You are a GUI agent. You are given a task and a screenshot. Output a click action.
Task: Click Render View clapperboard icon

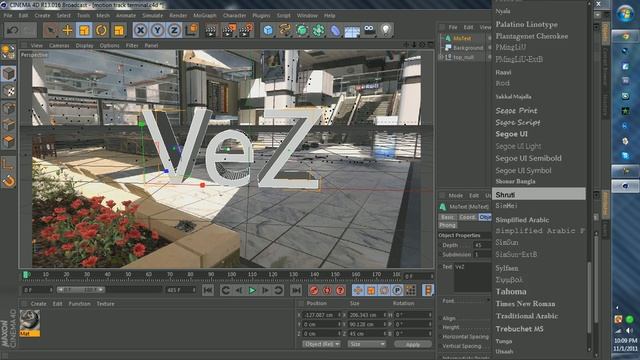click(211, 30)
